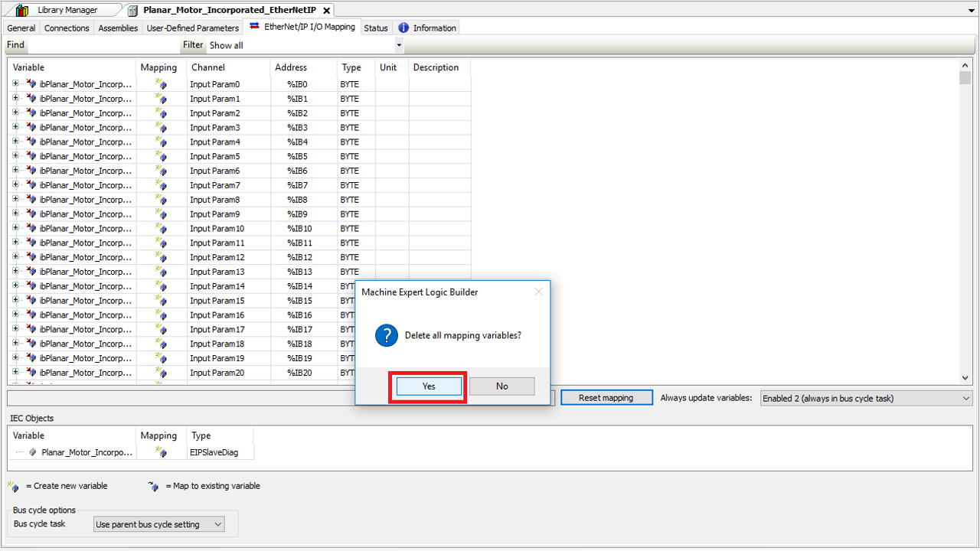980x551 pixels.
Task: Close the Planar_Motor_Incorporated_EtherNetIP tab
Action: (x=326, y=10)
